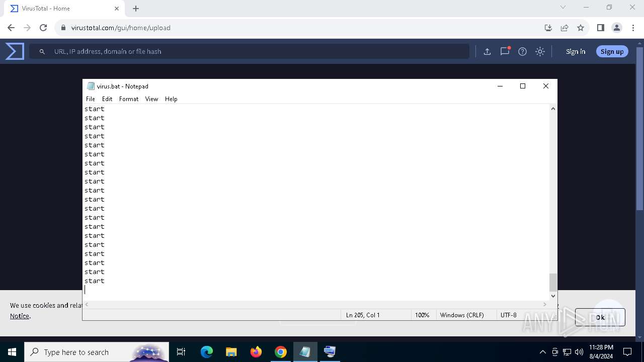Viewport: 644px width, 362px height.
Task: Open File Explorer from taskbar
Action: [231, 352]
